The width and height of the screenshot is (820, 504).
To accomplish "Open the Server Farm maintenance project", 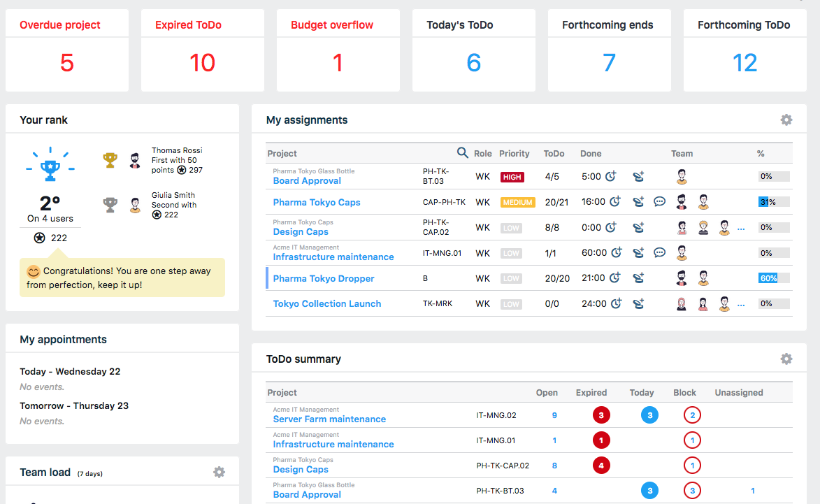I will tap(329, 419).
